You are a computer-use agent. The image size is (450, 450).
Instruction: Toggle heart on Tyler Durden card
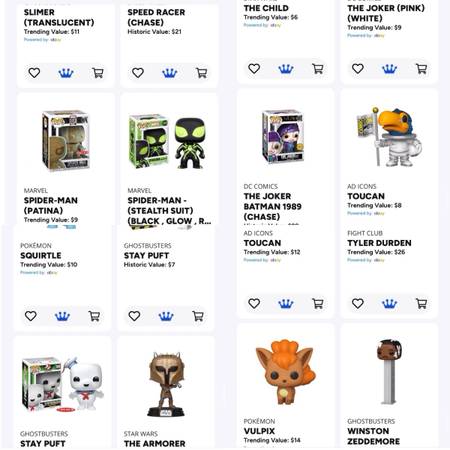pos(358,303)
